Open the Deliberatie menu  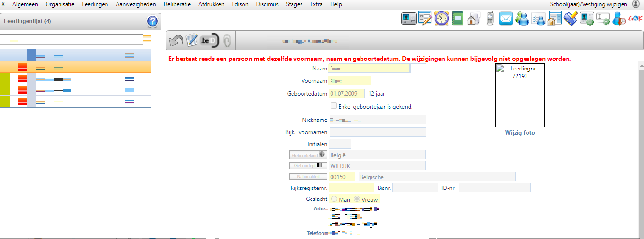[x=176, y=4]
